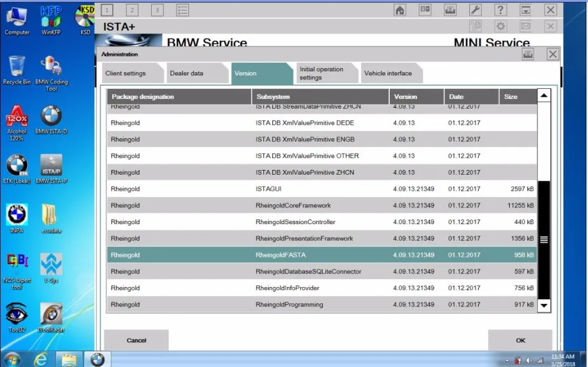The height and width of the screenshot is (367, 588).
Task: Click the ISTA+ toolbar dual-panel icon
Action: click(425, 10)
